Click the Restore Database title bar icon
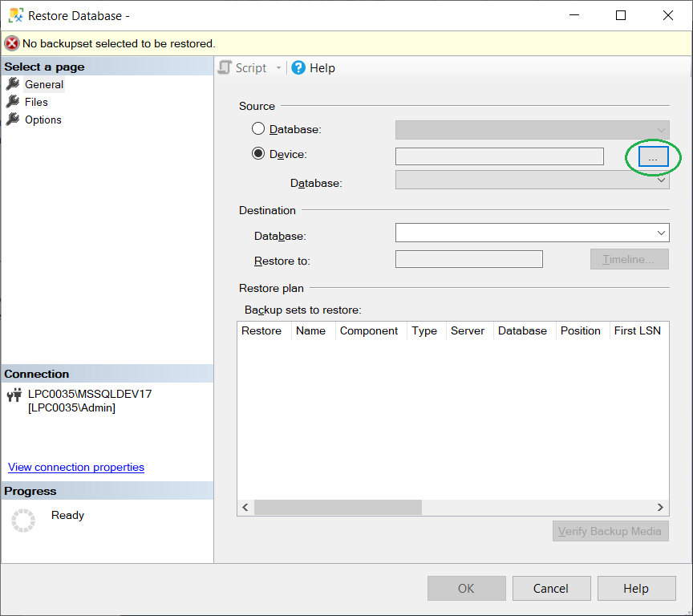The width and height of the screenshot is (693, 616). (14, 15)
